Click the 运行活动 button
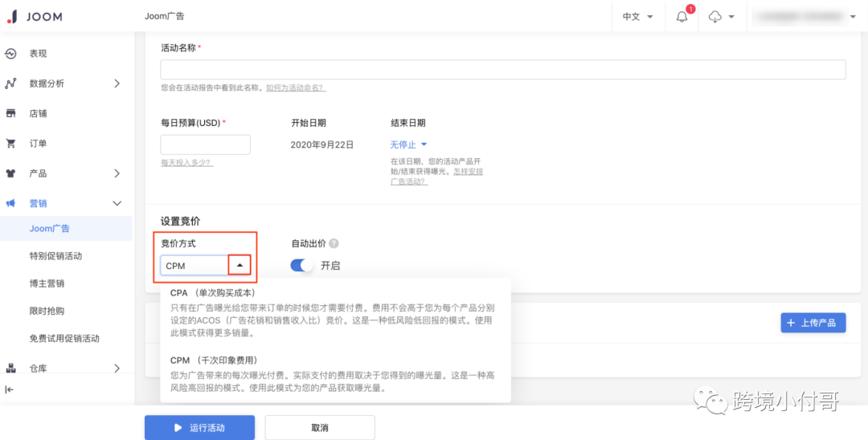The width and height of the screenshot is (868, 440). (x=200, y=427)
